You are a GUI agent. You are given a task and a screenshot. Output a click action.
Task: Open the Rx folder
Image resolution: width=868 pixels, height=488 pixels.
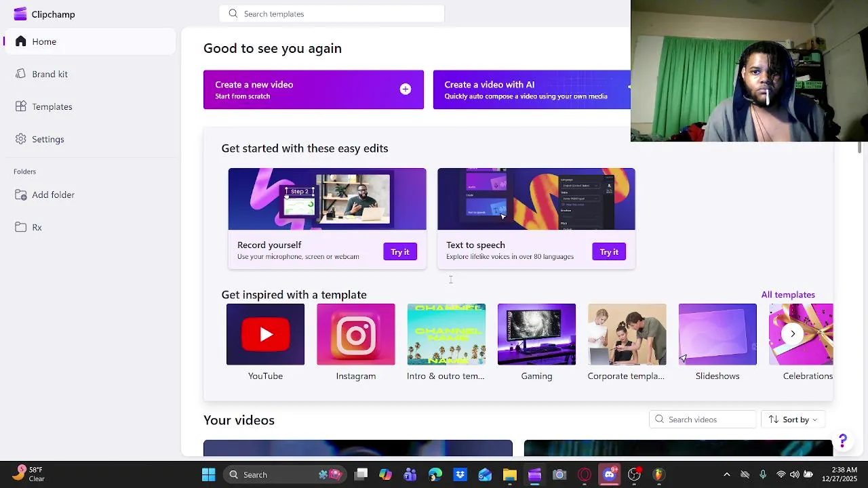(90, 227)
